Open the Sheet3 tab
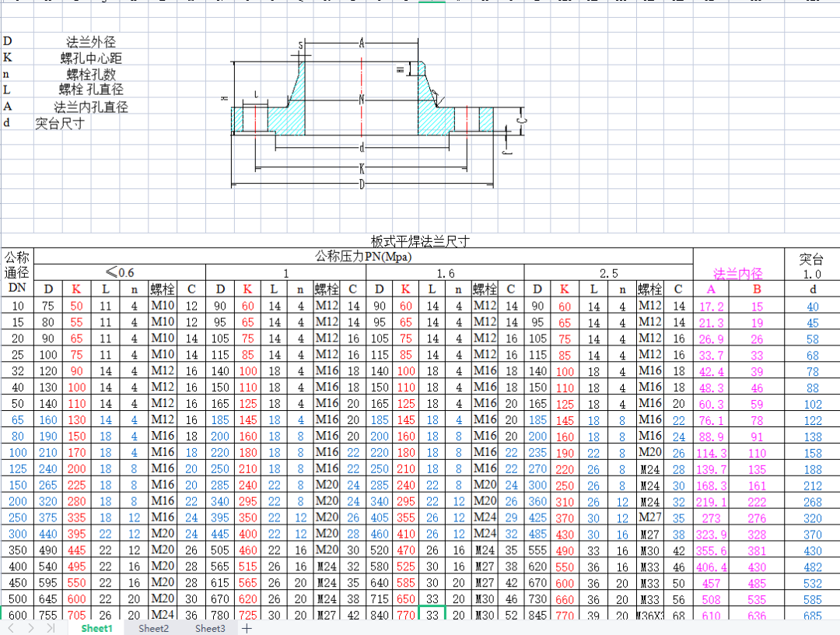The image size is (840, 635). point(210,628)
